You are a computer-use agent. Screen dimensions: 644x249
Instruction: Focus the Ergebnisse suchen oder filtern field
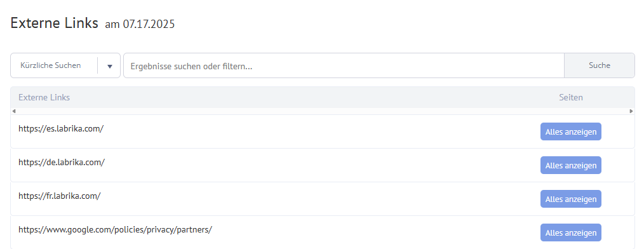point(344,65)
